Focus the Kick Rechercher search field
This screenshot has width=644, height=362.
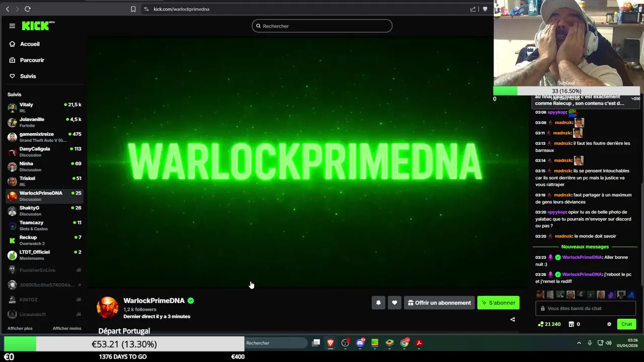pos(322,26)
